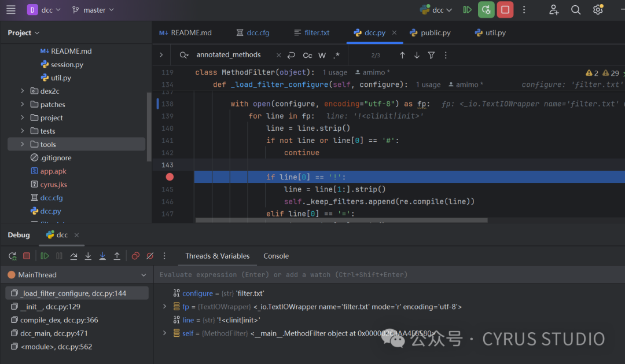Screen dimensions: 625x364
Task: Expand the tools folder
Action: pyautogui.click(x=23, y=144)
